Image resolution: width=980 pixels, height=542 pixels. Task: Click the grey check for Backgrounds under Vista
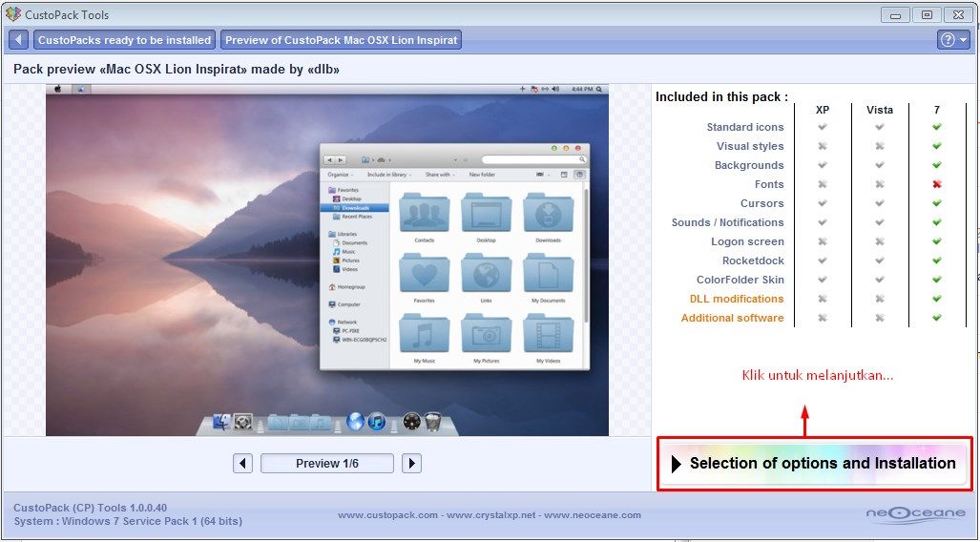pos(880,165)
